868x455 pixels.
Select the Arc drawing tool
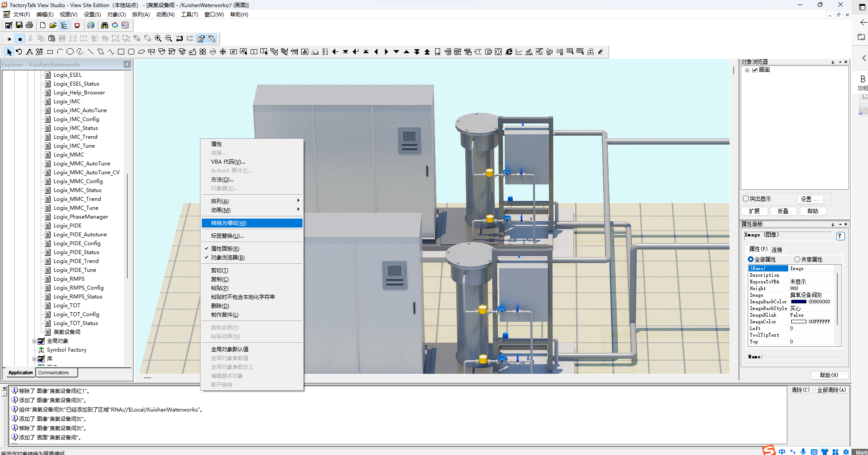pos(60,52)
